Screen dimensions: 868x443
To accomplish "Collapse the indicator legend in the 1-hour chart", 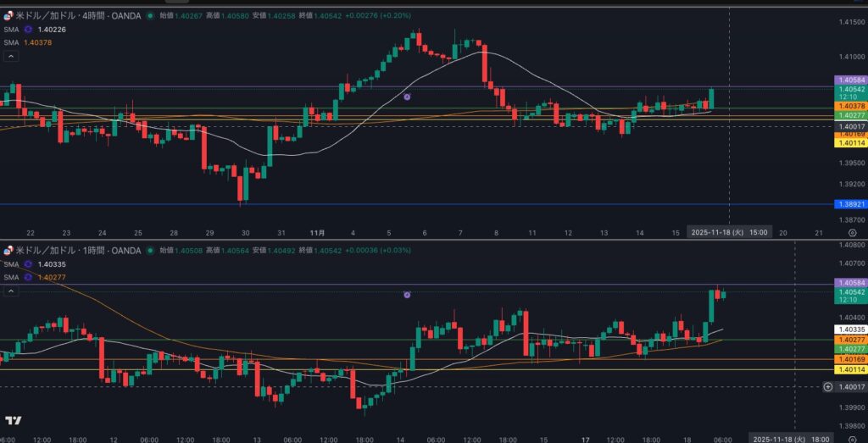I will (11, 291).
